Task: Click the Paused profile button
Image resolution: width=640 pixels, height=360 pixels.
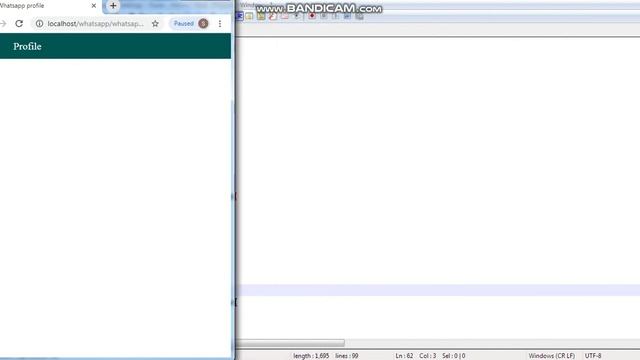Action: click(x=190, y=24)
